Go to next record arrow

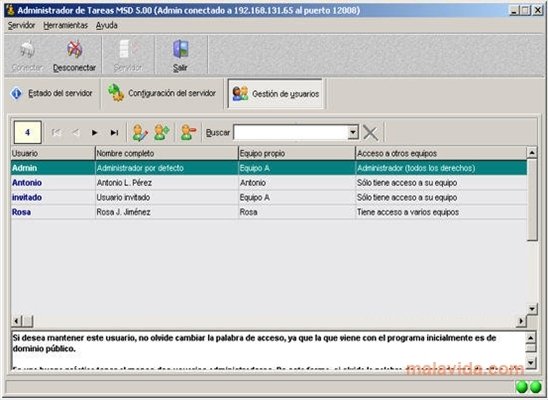94,132
